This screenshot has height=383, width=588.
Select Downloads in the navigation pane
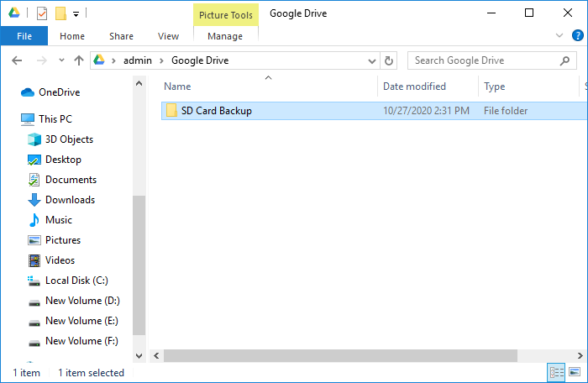click(x=70, y=200)
